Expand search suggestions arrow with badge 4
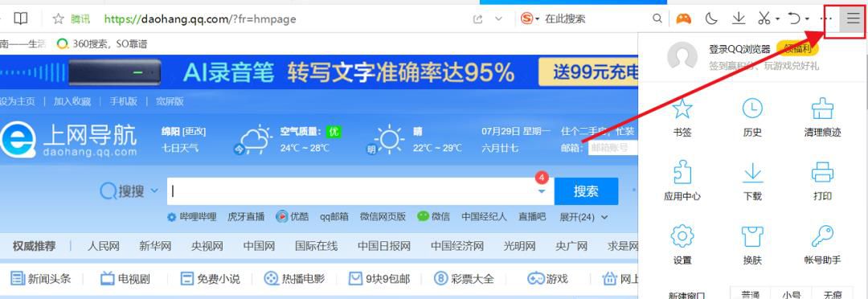Viewport: 868px width, 299px height. (542, 191)
